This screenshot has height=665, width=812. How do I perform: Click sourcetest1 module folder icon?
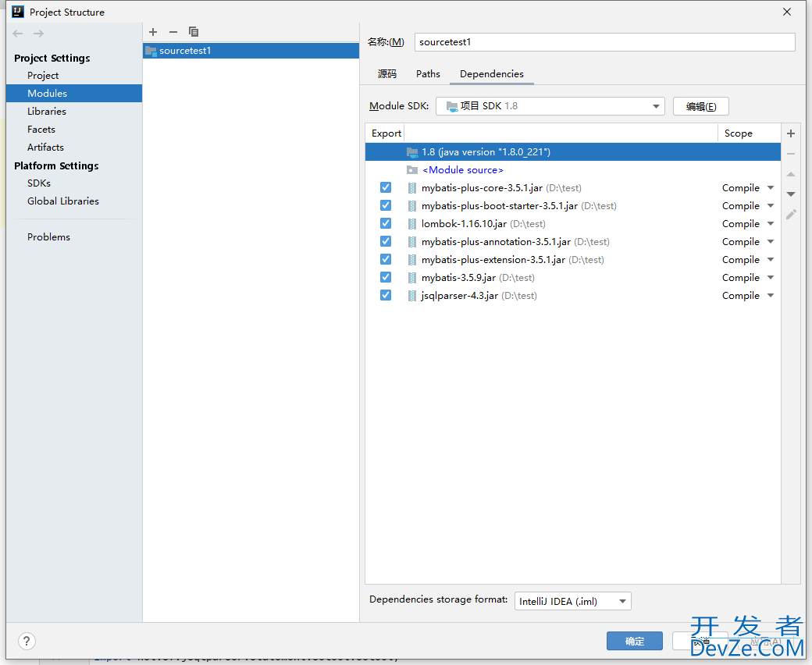point(151,51)
